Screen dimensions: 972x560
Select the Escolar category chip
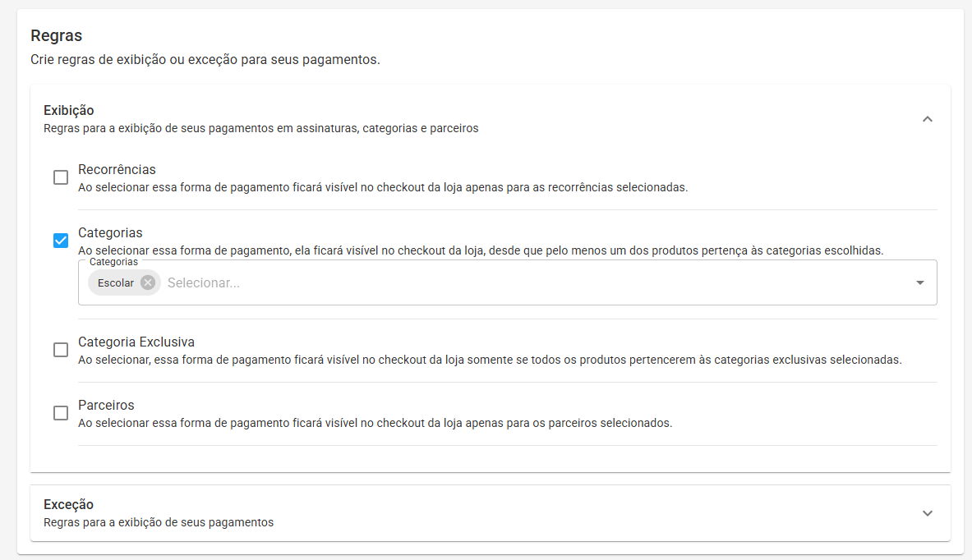(116, 282)
